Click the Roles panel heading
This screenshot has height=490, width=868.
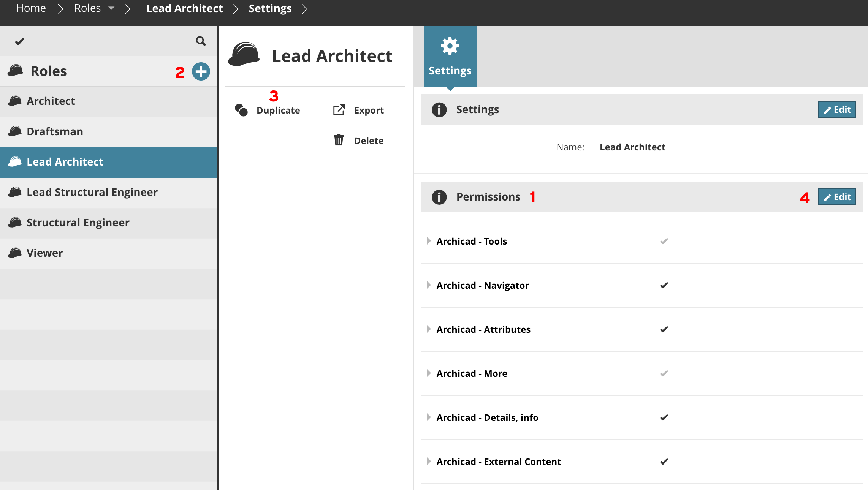[49, 71]
